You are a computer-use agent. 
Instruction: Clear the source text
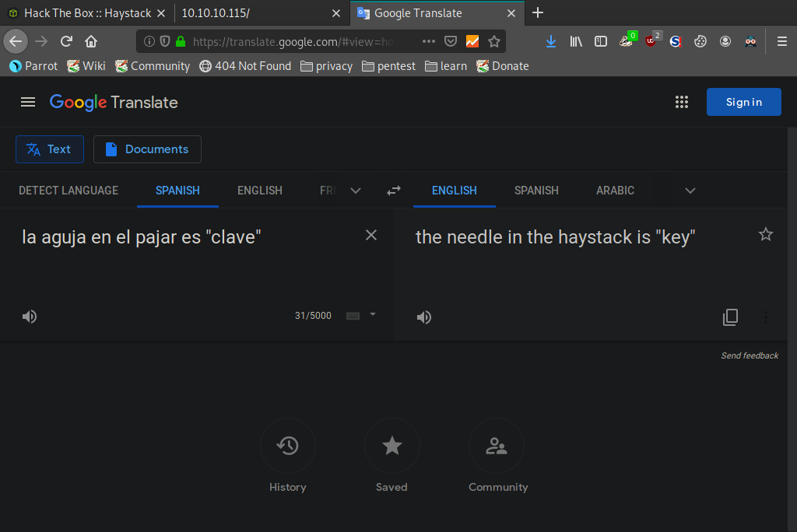(x=371, y=235)
